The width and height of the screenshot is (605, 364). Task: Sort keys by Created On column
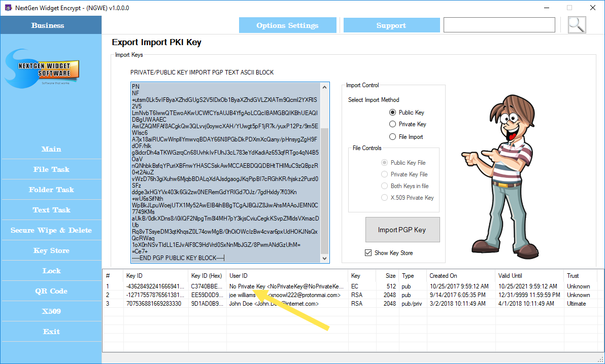[461, 276]
